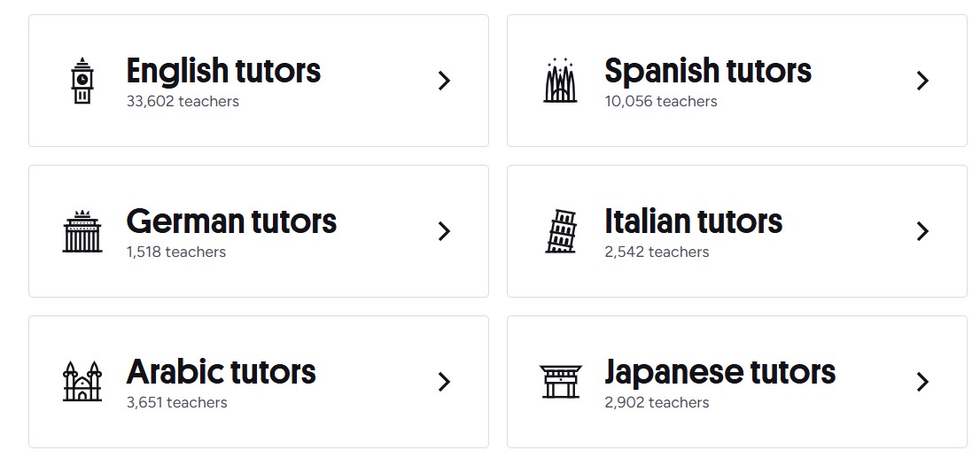The image size is (980, 458).
Task: Click the Brandenburg Gate icon beside German tutors
Action: tap(82, 231)
